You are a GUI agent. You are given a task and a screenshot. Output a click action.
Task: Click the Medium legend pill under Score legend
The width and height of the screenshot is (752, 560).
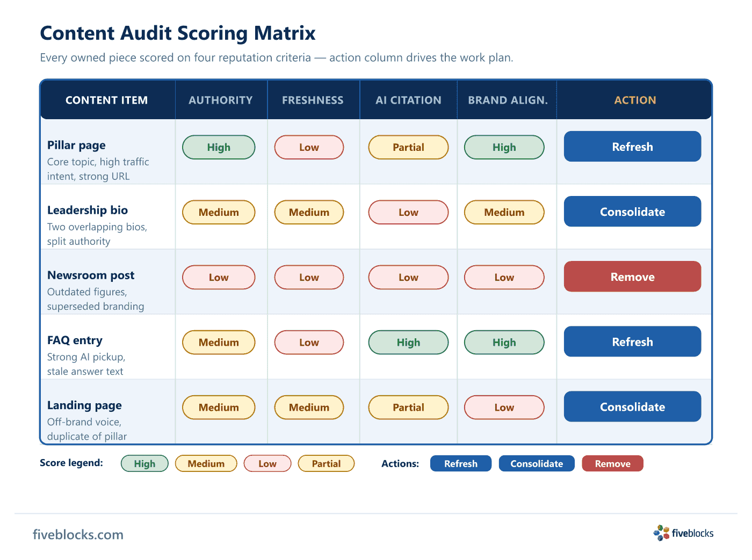tap(206, 463)
